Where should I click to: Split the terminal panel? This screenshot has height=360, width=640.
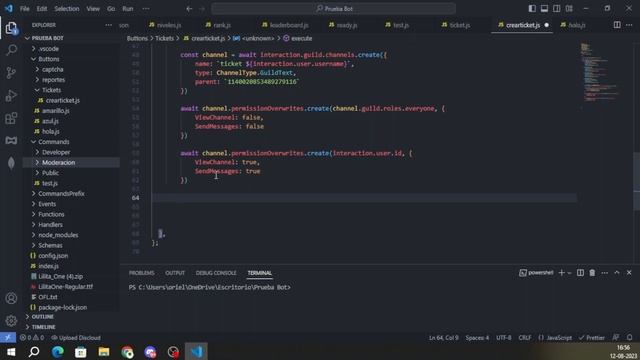tap(580, 273)
